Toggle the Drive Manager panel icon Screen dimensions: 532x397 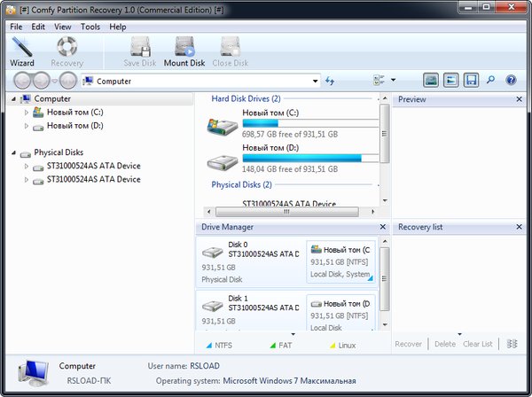(x=431, y=81)
